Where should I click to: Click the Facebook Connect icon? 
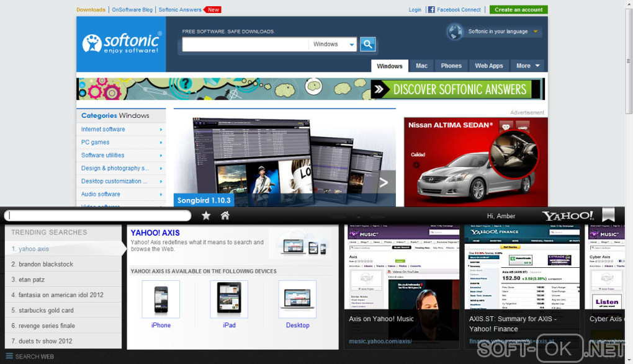pyautogui.click(x=431, y=10)
